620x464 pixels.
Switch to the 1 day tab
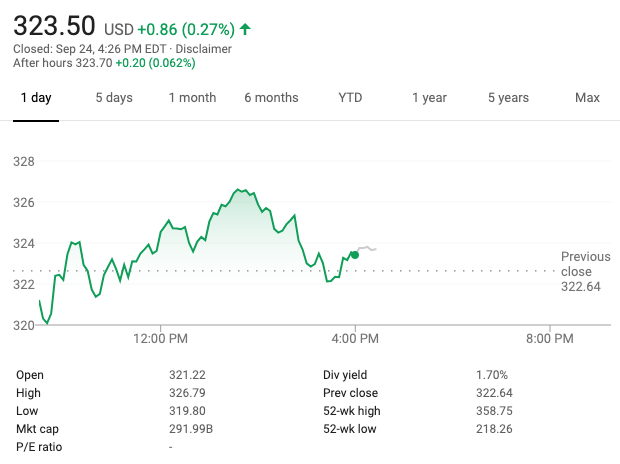pyautogui.click(x=35, y=98)
